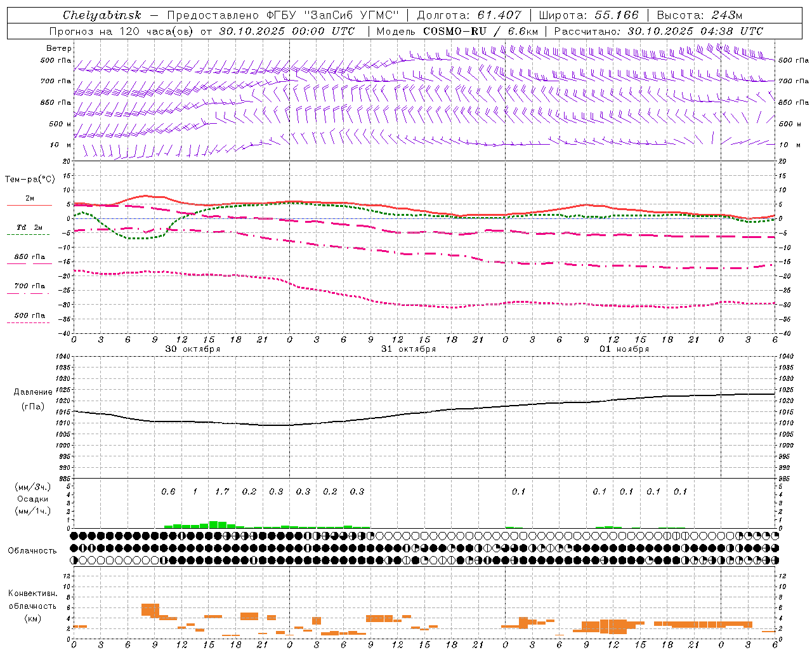Click the 0.6 precipitation amount value
The image size is (812, 650).
(x=168, y=491)
